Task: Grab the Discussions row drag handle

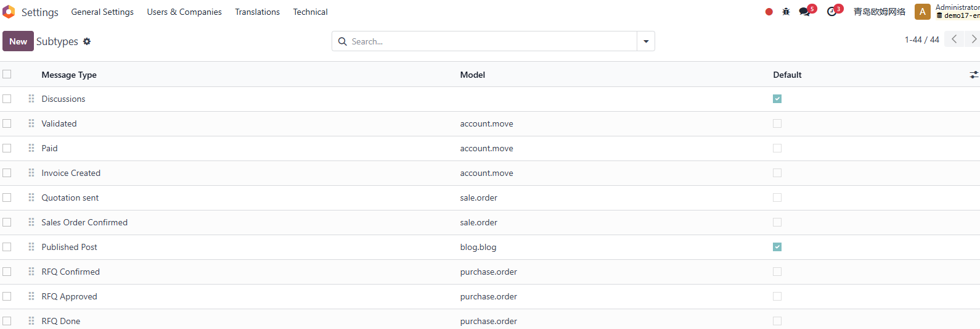Action: tap(31, 99)
